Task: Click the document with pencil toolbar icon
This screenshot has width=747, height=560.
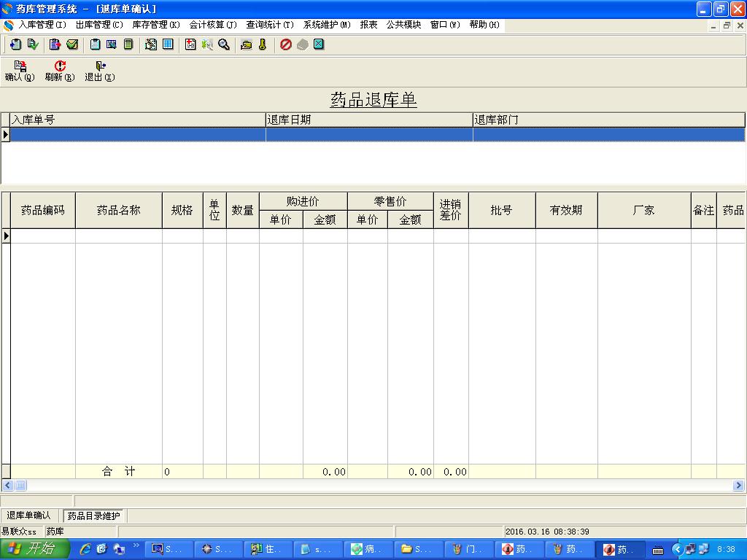Action: click(x=151, y=44)
